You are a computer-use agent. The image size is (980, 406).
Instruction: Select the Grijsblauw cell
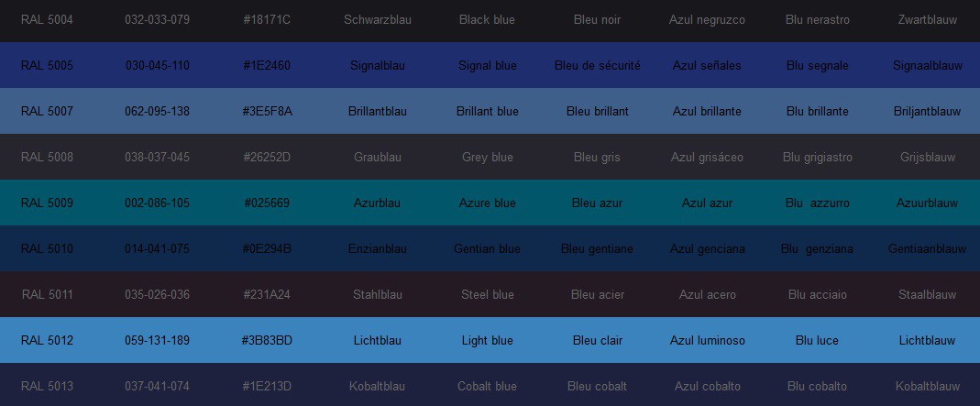pyautogui.click(x=927, y=158)
